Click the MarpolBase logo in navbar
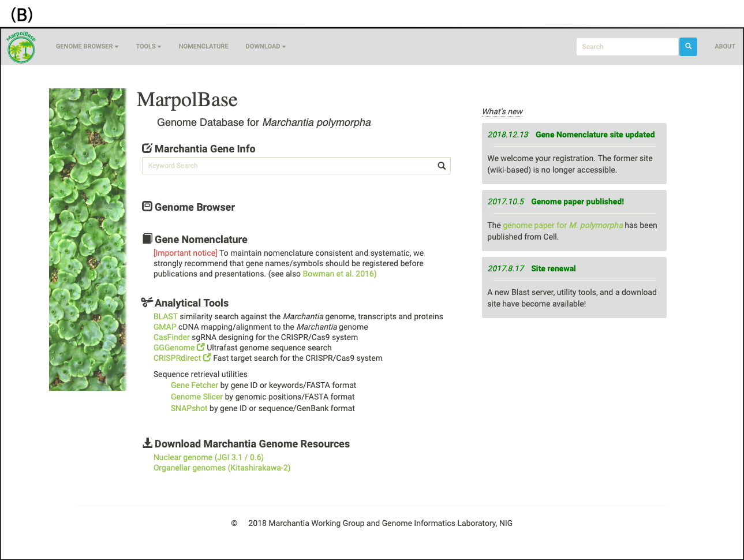 [x=21, y=47]
